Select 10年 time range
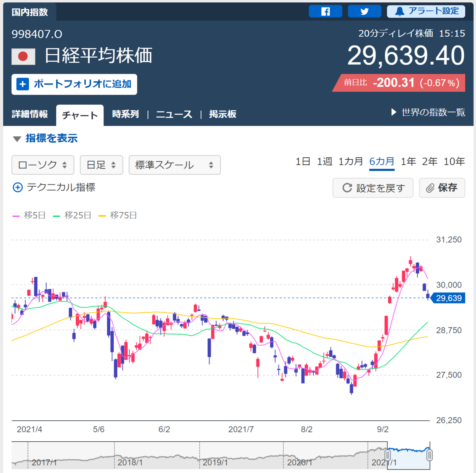476x473 pixels. click(x=454, y=161)
